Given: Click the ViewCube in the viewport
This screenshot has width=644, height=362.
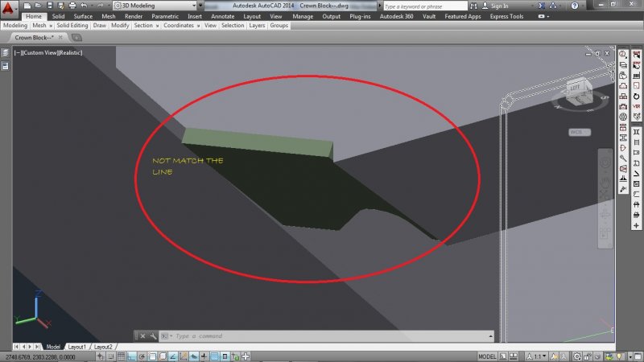Looking at the screenshot, I should coord(576,93).
